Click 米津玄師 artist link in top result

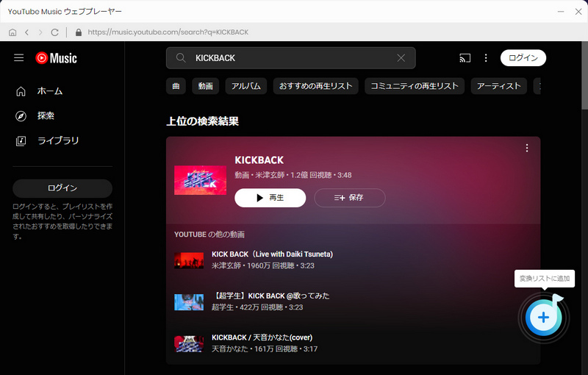tap(270, 175)
